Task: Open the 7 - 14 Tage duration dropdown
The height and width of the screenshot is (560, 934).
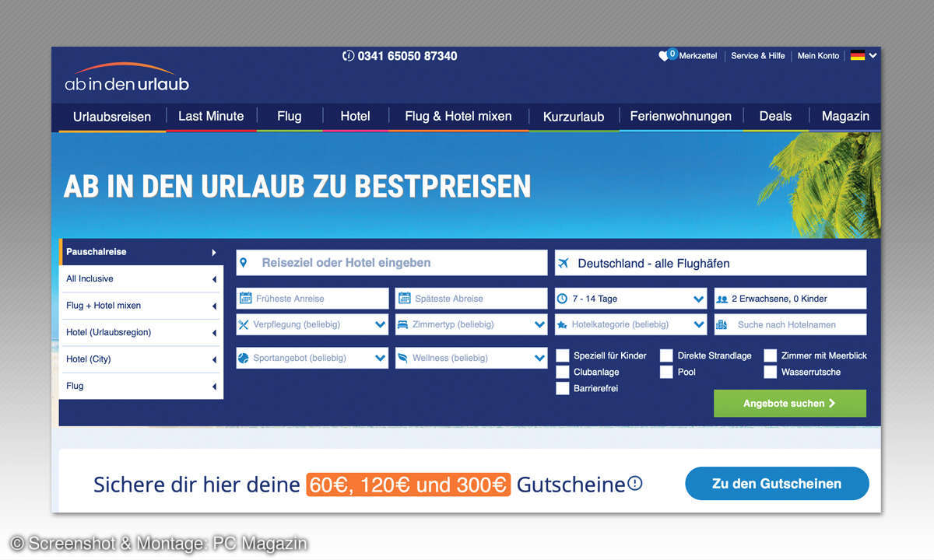Action: (x=630, y=299)
